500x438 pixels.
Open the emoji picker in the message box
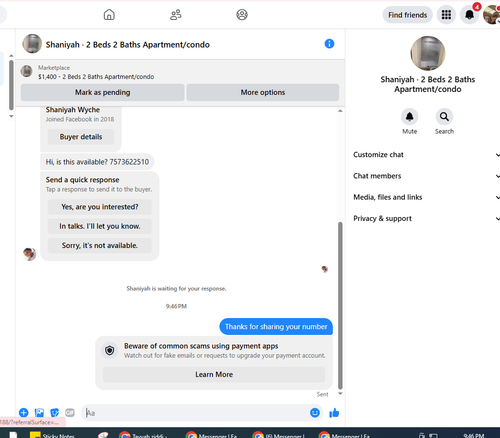tap(315, 413)
